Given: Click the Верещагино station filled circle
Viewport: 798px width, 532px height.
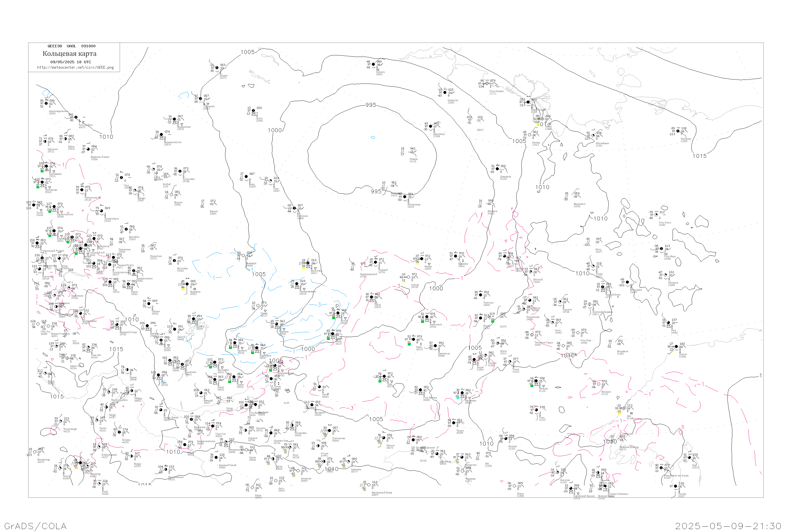Looking at the screenshot, I should click(x=174, y=119).
